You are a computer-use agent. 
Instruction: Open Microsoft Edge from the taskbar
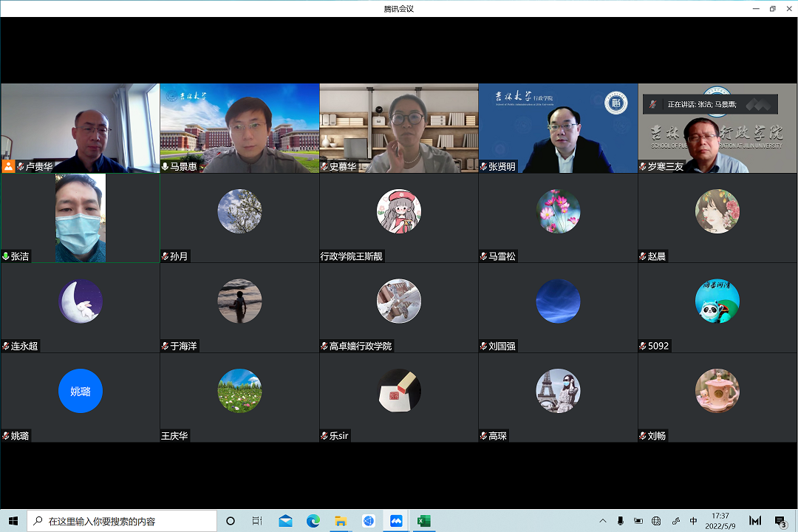tap(313, 521)
